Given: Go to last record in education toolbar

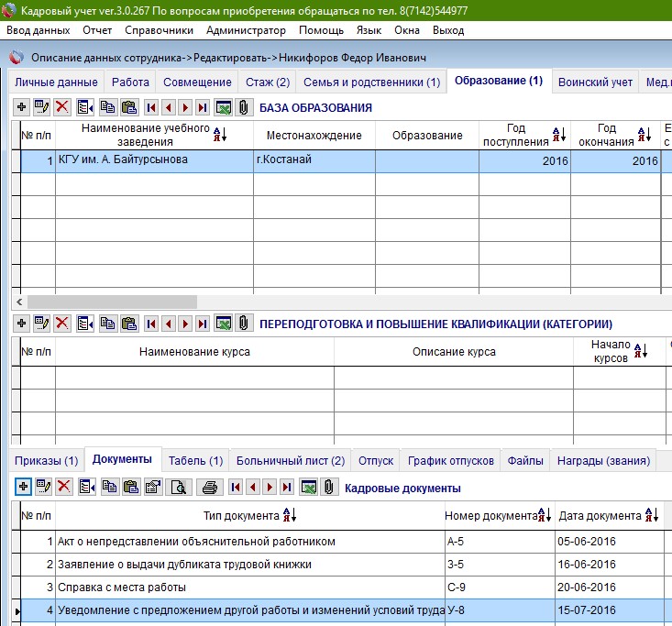Looking at the screenshot, I should [203, 107].
